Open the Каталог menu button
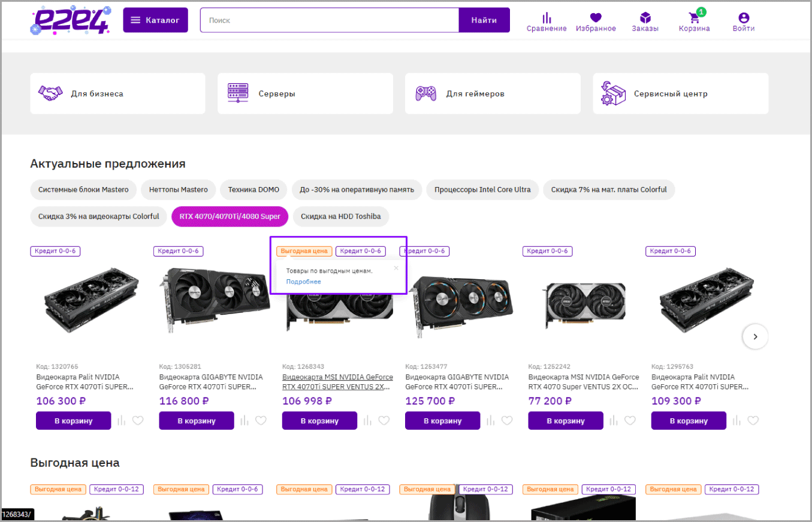 tap(155, 20)
